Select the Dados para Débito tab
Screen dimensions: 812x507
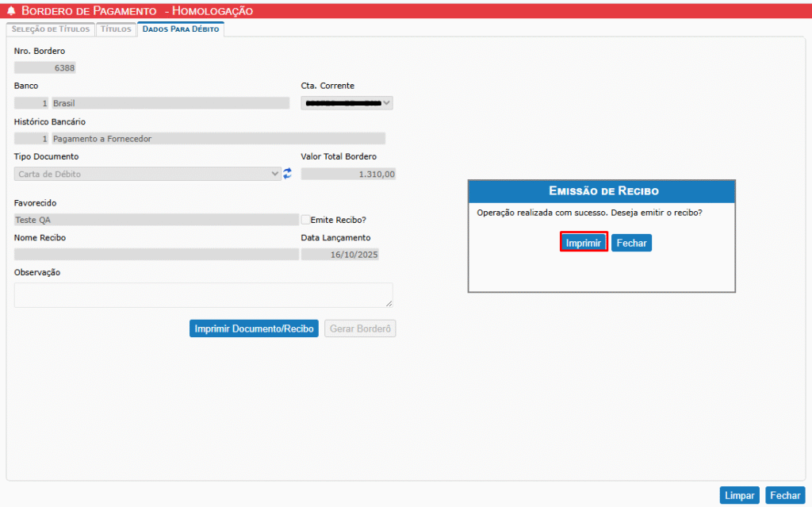click(x=181, y=29)
